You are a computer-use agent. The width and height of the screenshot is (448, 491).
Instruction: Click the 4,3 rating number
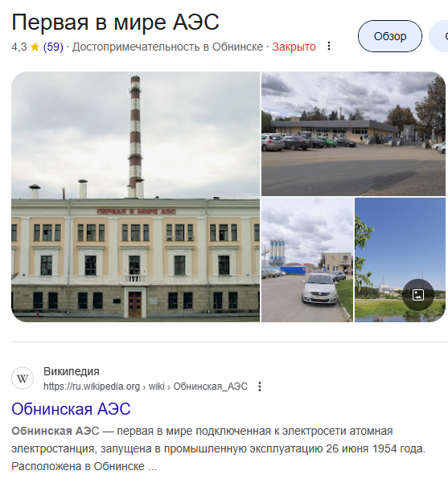coord(19,47)
